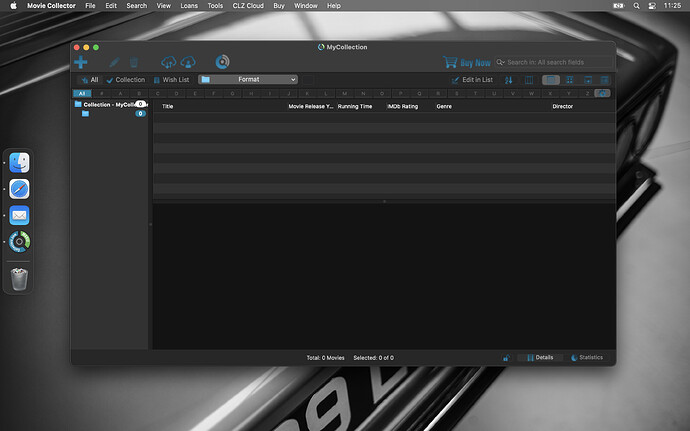Image resolution: width=690 pixels, height=431 pixels.
Task: Click the CLZ Cloud upload icon
Action: pos(168,62)
